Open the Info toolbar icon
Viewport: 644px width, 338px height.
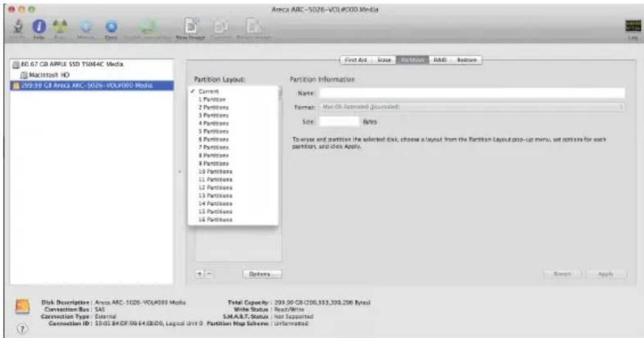click(x=39, y=27)
